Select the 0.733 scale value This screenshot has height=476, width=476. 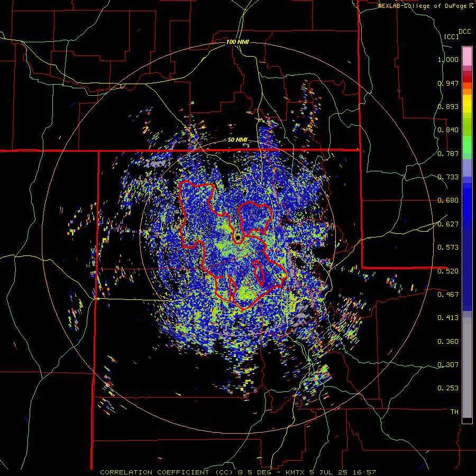tap(448, 177)
